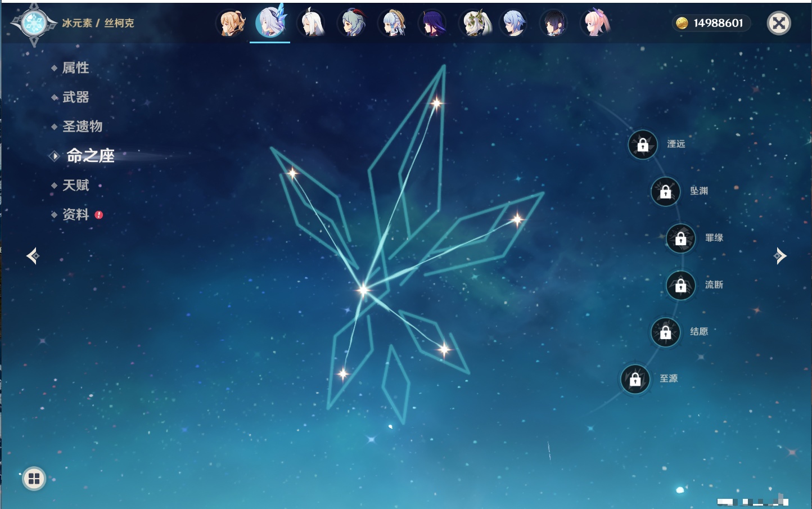Click the upper-left star of the constellation
Viewport: 812px width, 509px height.
click(x=292, y=173)
